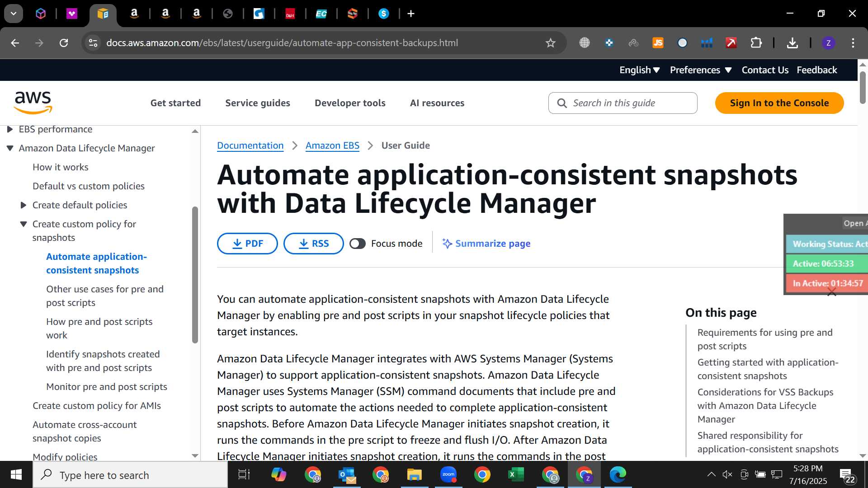The height and width of the screenshot is (488, 868).
Task: View site information icon in address bar
Action: click(x=93, y=43)
